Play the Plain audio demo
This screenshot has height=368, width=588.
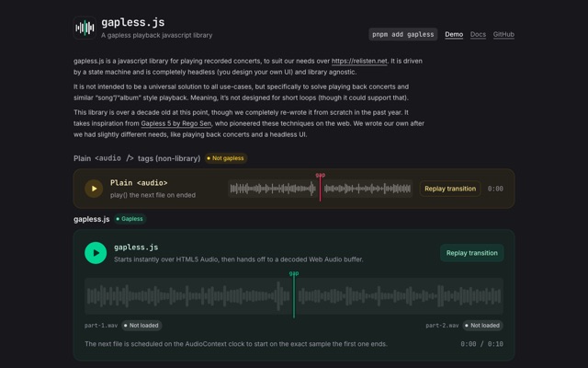94,189
